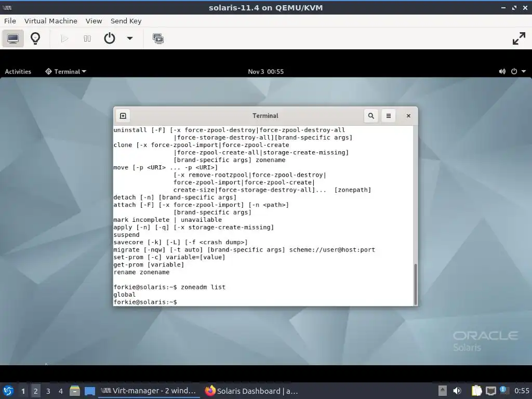532x399 pixels.
Task: Click 'mark incomplete | unavailable' line
Action: tap(168, 220)
